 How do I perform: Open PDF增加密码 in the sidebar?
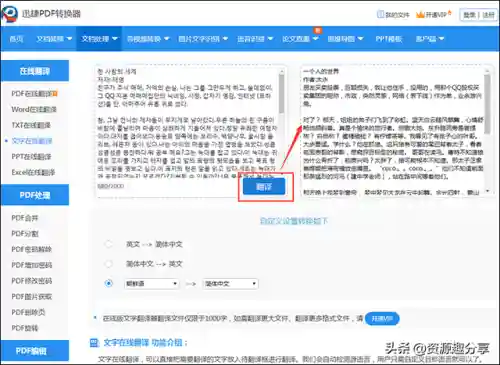click(32, 265)
